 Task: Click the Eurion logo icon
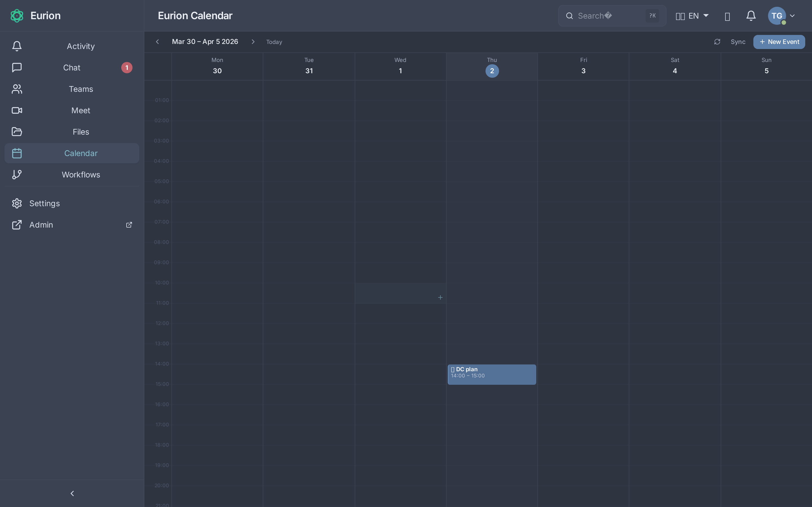[17, 15]
